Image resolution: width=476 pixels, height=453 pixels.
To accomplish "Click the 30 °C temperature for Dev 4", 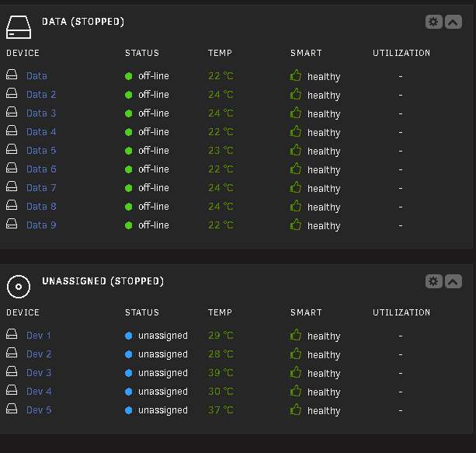I will click(x=221, y=392).
